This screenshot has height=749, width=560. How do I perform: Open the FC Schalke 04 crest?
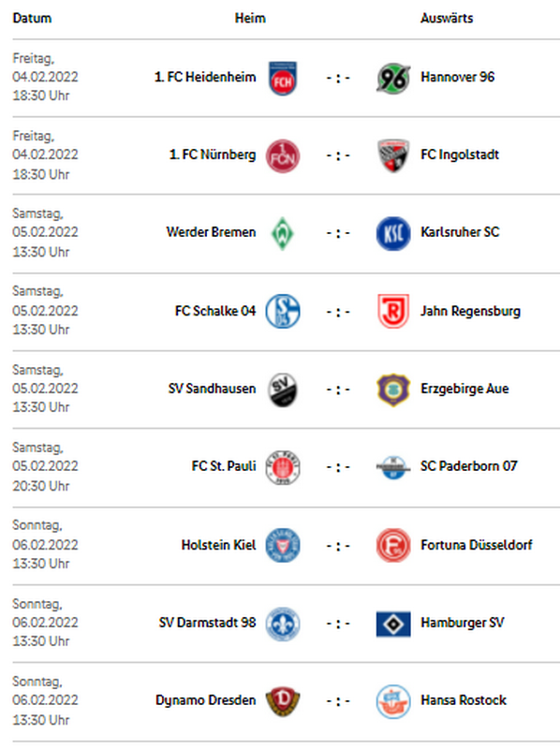tap(283, 311)
